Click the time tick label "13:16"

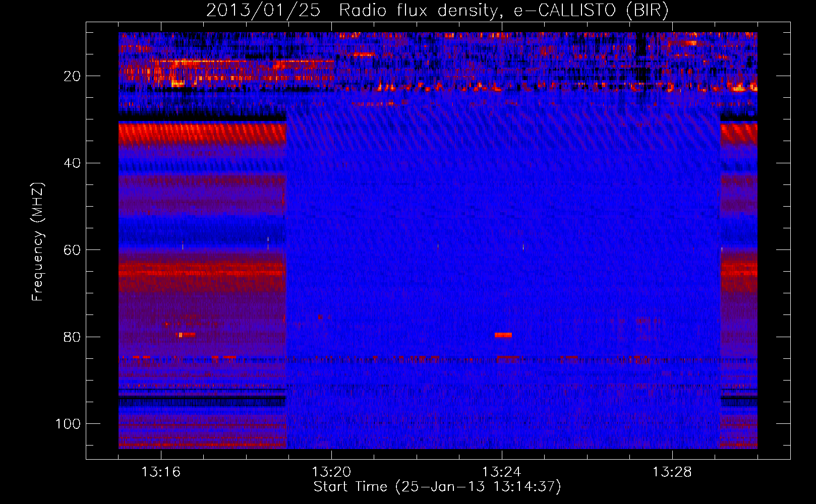click(161, 472)
